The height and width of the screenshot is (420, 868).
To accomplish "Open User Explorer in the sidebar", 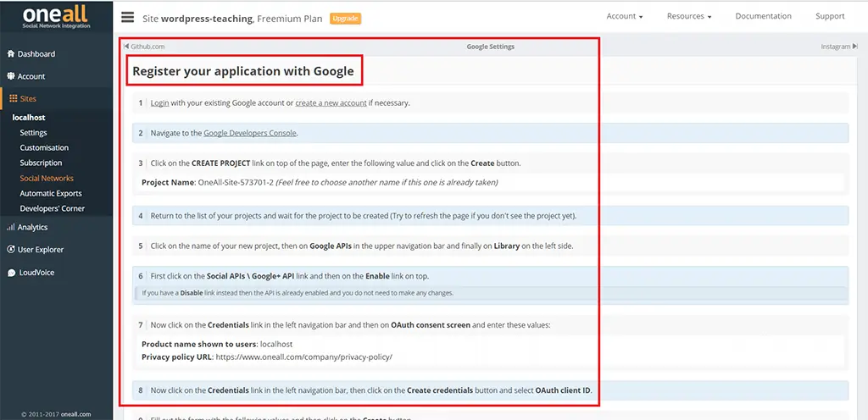I will click(x=36, y=250).
